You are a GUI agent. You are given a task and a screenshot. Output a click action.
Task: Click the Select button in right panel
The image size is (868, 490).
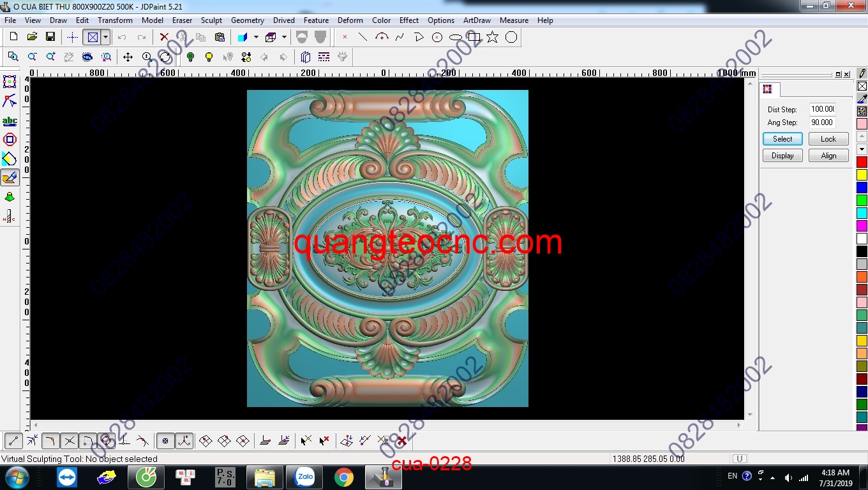pyautogui.click(x=782, y=138)
